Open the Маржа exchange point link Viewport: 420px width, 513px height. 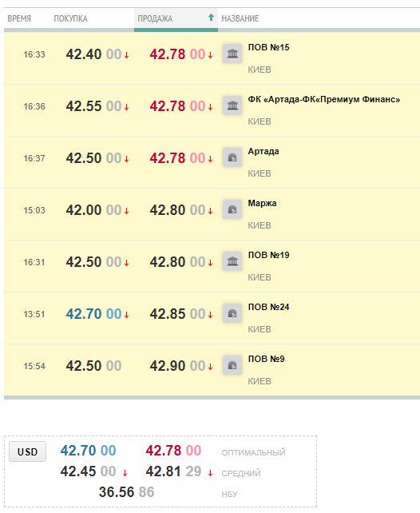pos(262,203)
